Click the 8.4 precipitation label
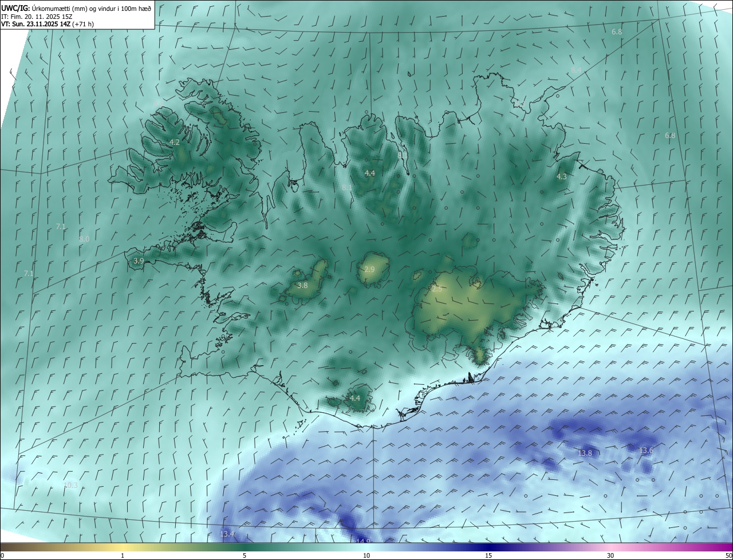The width and height of the screenshot is (733, 560). click(x=576, y=70)
